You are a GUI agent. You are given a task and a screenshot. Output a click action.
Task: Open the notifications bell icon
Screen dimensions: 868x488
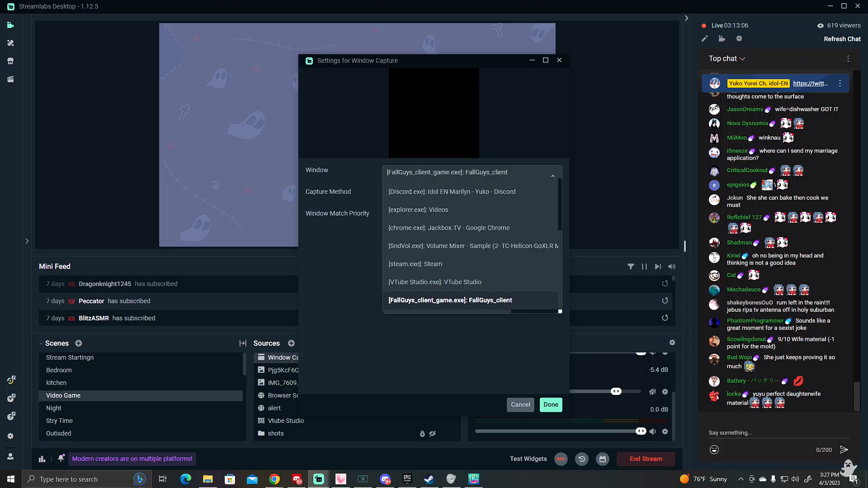pos(61,458)
